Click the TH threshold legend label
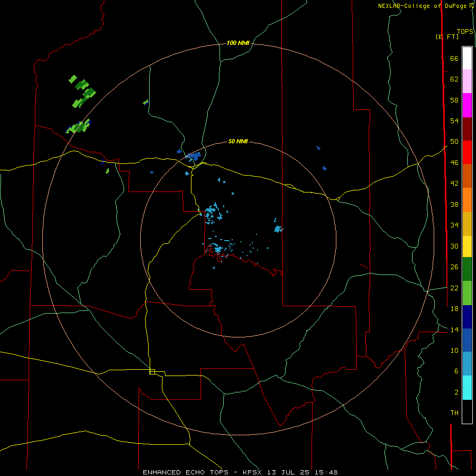 click(454, 413)
